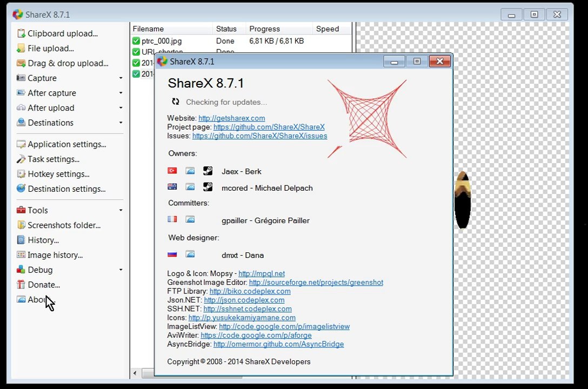Click the Application settings icon

pyautogui.click(x=21, y=144)
